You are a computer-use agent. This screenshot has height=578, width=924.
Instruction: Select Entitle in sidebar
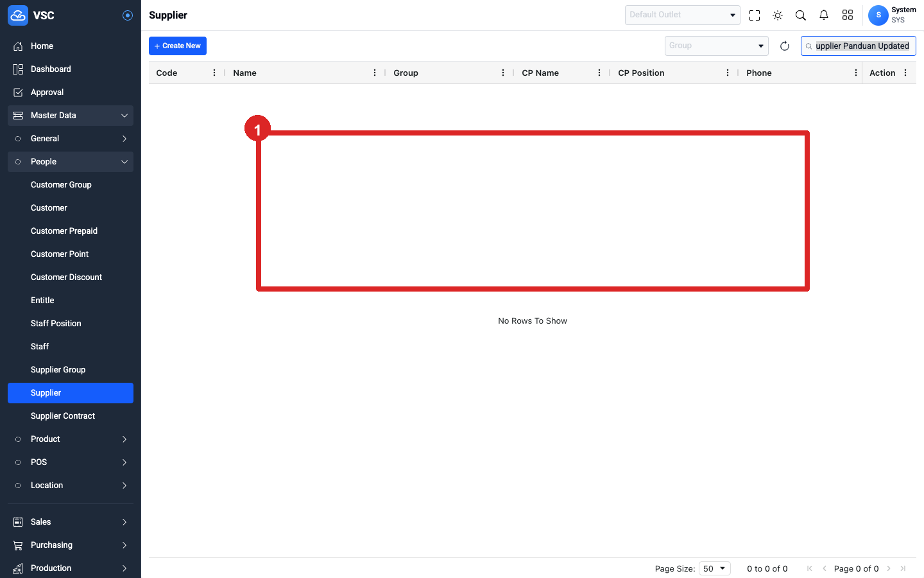click(71, 301)
